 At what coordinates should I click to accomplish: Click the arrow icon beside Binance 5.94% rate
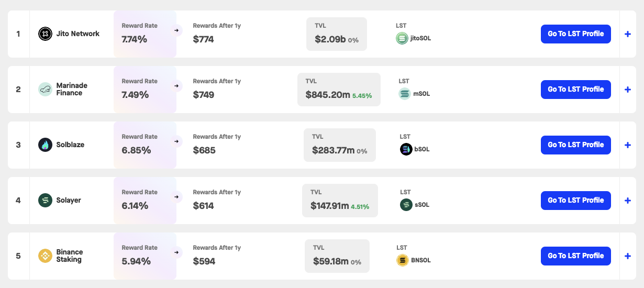(x=176, y=252)
